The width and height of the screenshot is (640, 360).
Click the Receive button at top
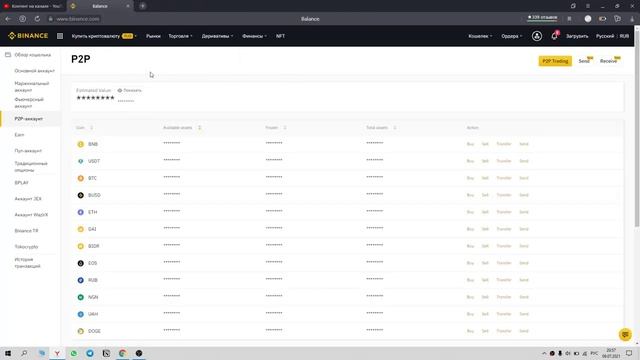608,61
